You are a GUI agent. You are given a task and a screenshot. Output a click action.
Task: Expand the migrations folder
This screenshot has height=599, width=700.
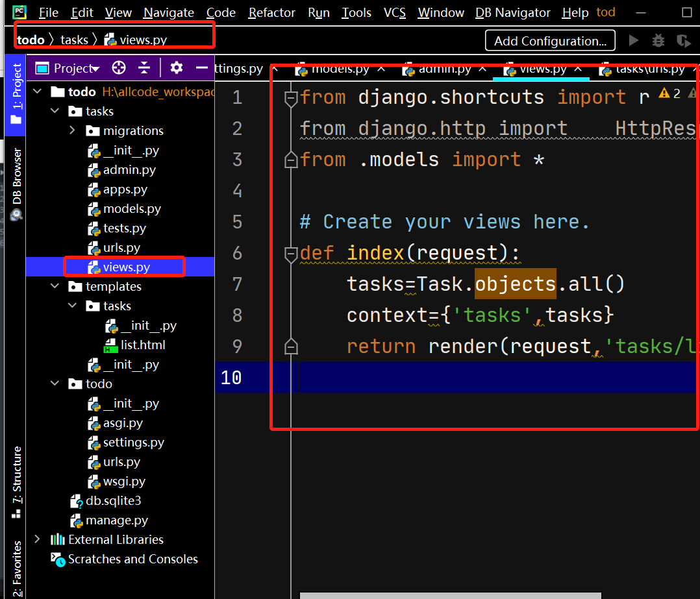click(72, 130)
